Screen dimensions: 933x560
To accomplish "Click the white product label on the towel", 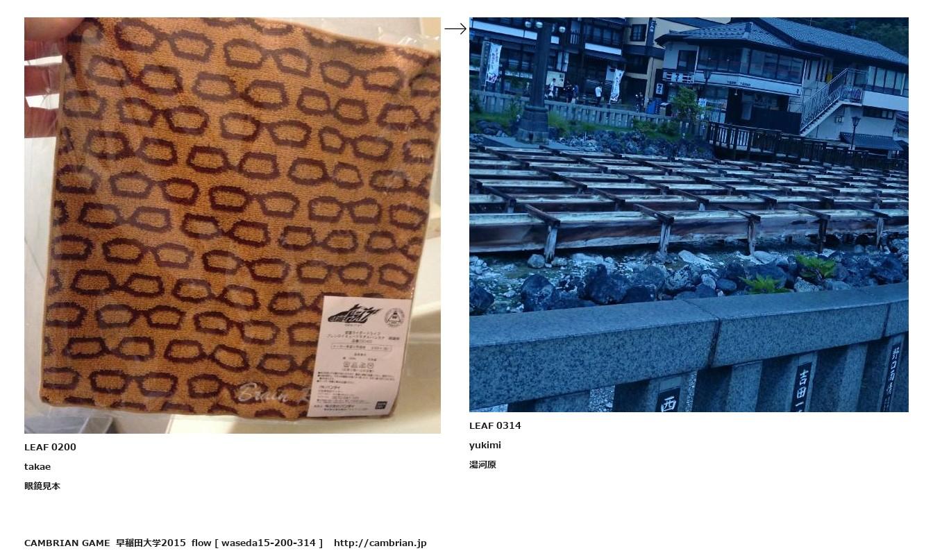I will point(359,355).
